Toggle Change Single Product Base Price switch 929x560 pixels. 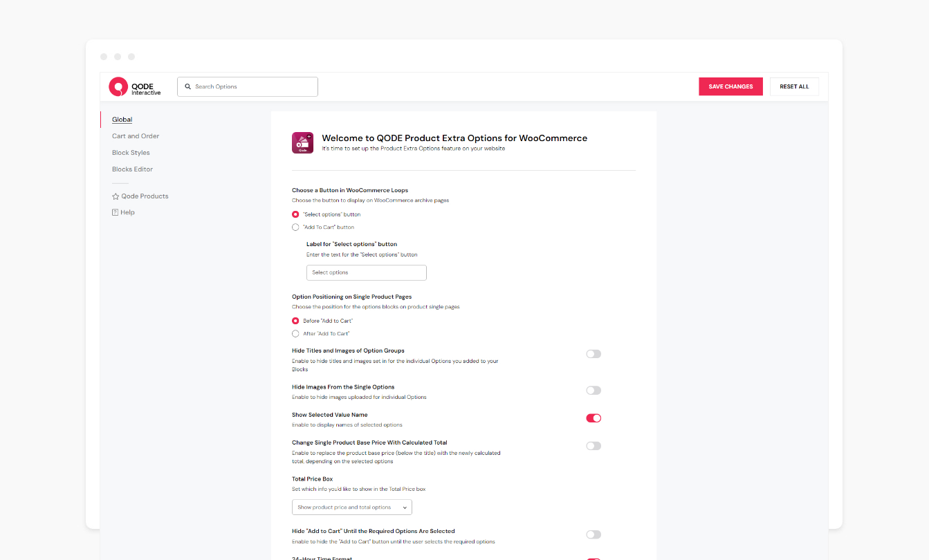(x=594, y=446)
